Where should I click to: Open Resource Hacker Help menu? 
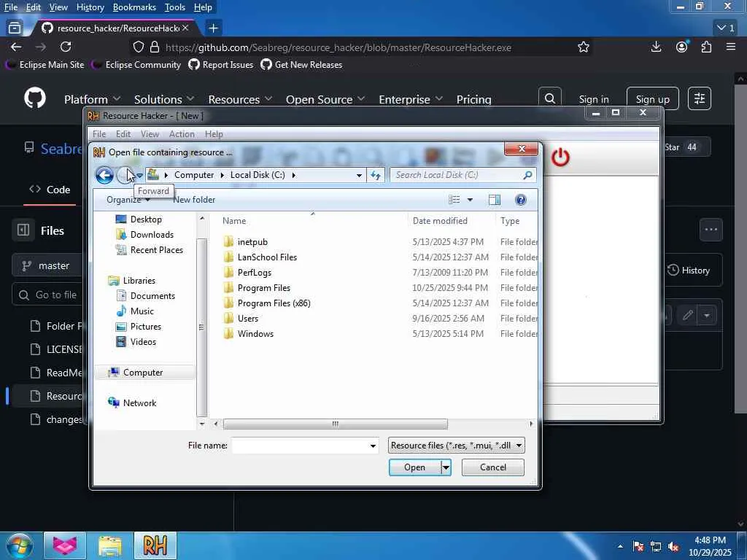point(214,134)
